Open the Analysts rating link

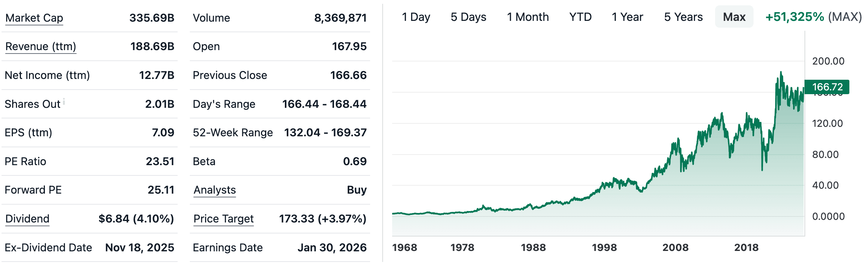pyautogui.click(x=214, y=190)
